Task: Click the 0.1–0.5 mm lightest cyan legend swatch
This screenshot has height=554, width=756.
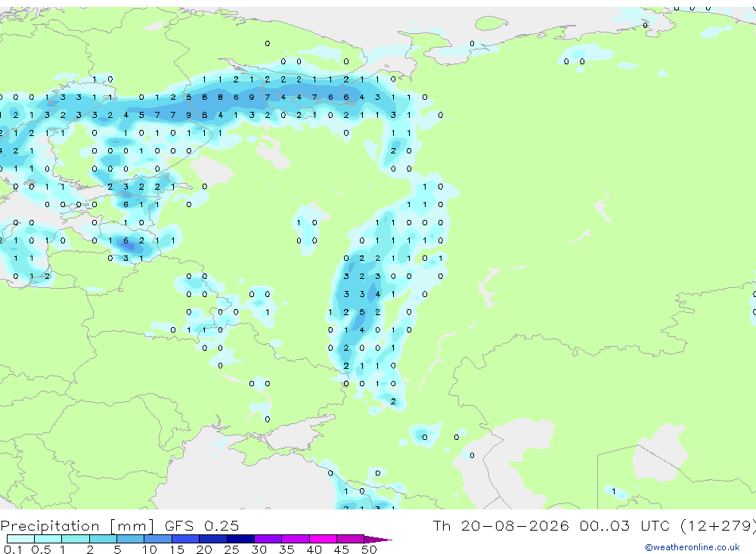Action: point(20,539)
